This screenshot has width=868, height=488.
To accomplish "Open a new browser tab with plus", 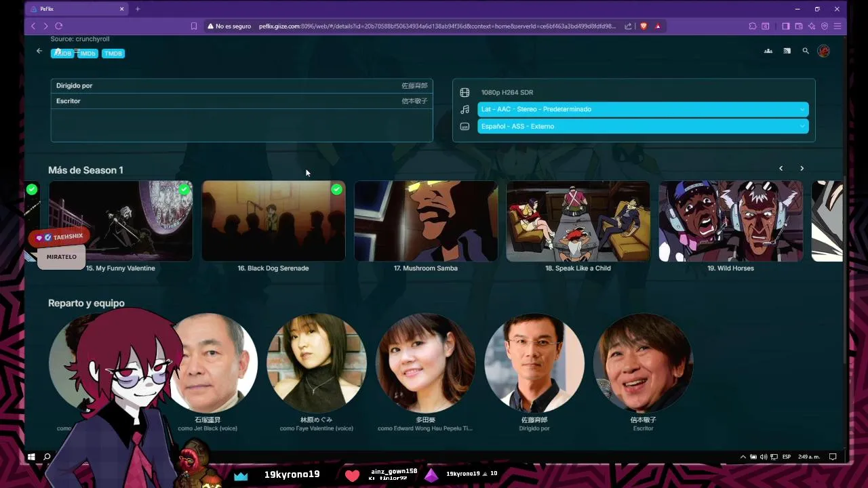I will coord(138,9).
